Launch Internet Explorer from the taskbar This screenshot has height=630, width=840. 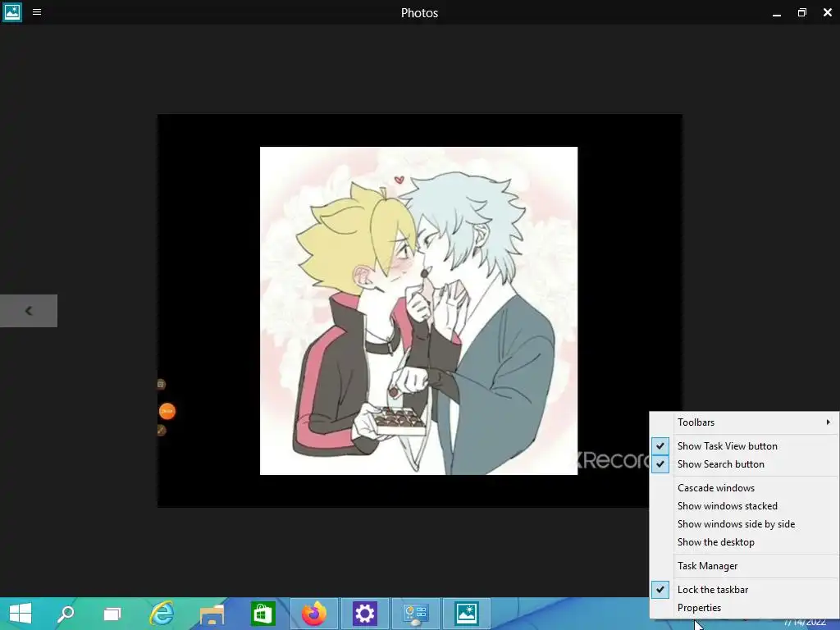(162, 614)
